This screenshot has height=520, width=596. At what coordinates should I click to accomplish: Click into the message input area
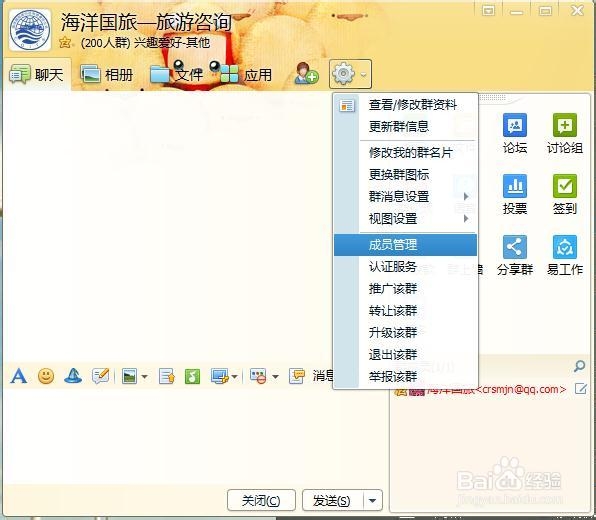click(x=195, y=436)
